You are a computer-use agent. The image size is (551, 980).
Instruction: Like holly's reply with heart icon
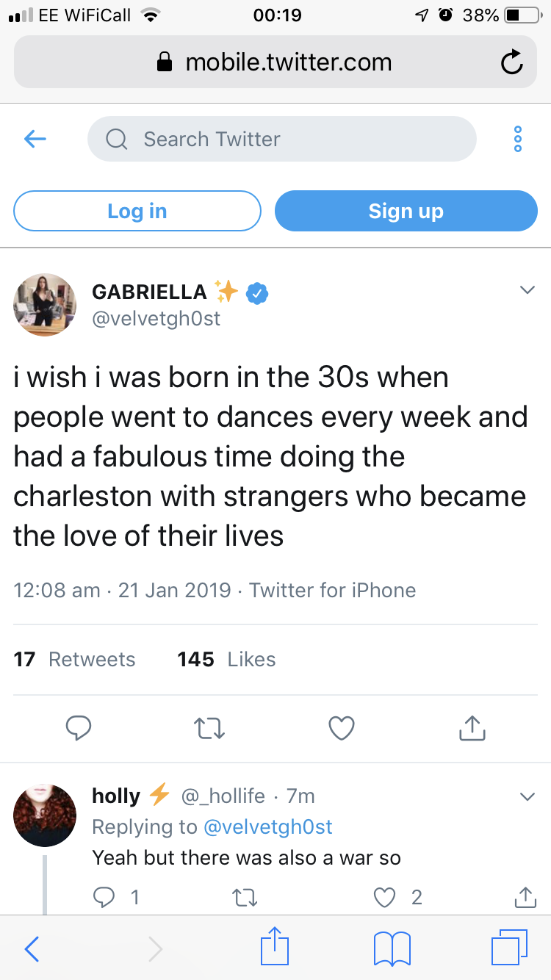pos(384,896)
